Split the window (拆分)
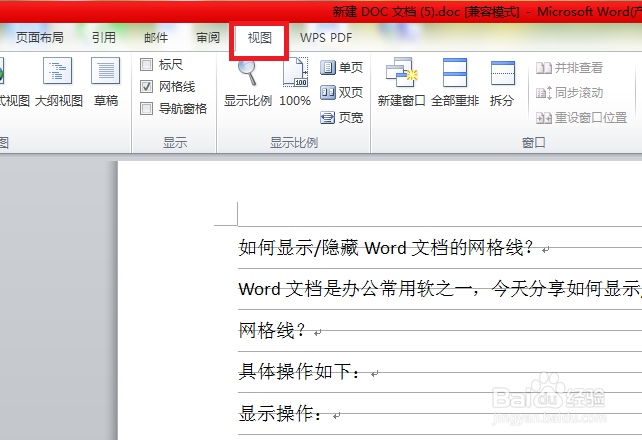This screenshot has height=440, width=642. click(502, 82)
